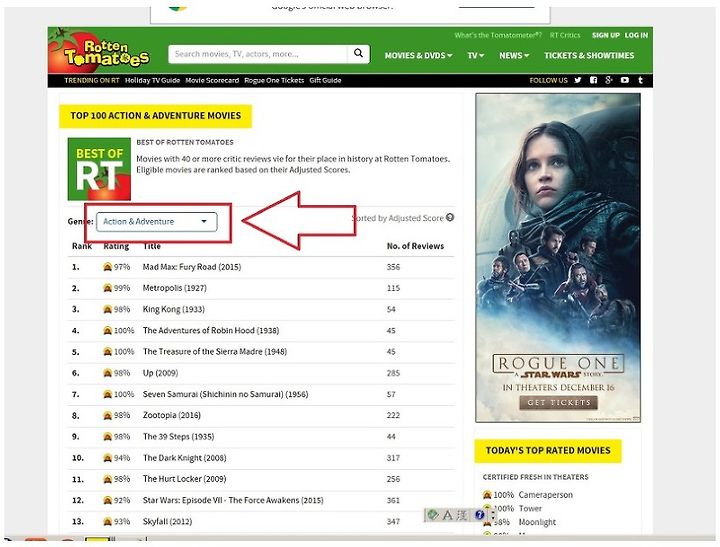Screen dimensions: 720x547
Task: Click the Rating column header
Action: [116, 246]
